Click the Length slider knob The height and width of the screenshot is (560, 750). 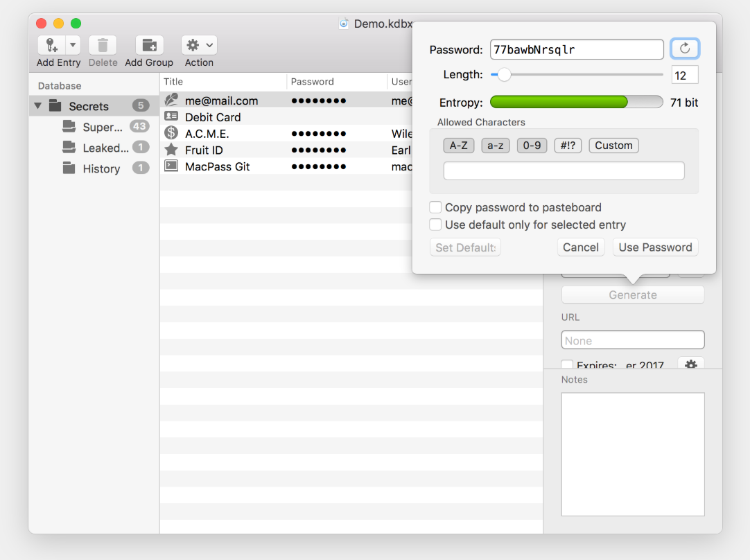pyautogui.click(x=504, y=75)
